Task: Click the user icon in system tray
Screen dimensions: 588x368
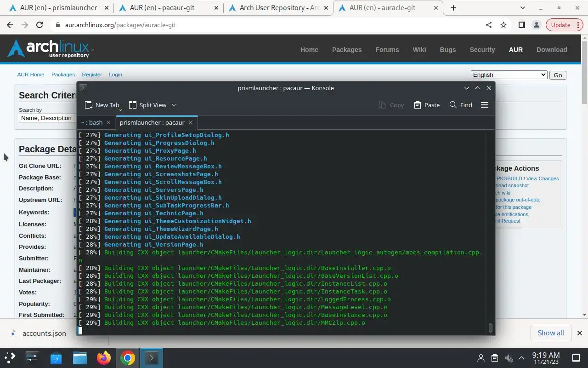Action: tap(481, 358)
